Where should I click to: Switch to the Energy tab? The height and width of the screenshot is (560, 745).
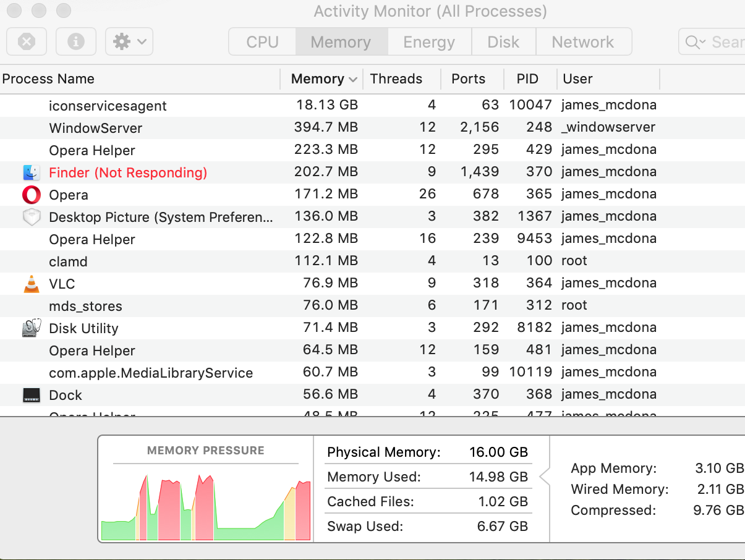pos(429,42)
